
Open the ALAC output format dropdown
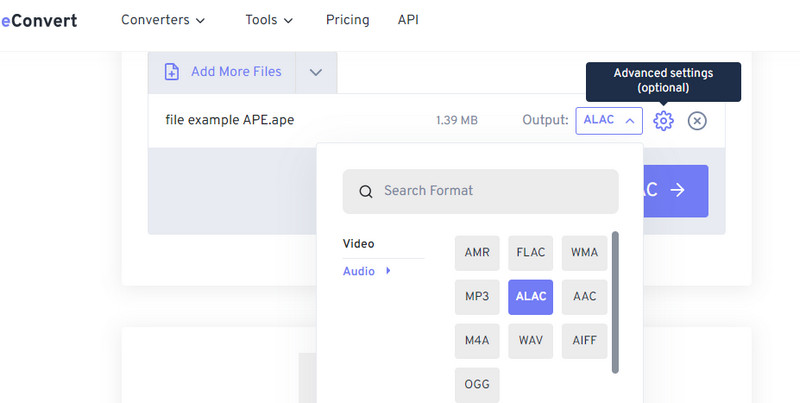click(608, 121)
